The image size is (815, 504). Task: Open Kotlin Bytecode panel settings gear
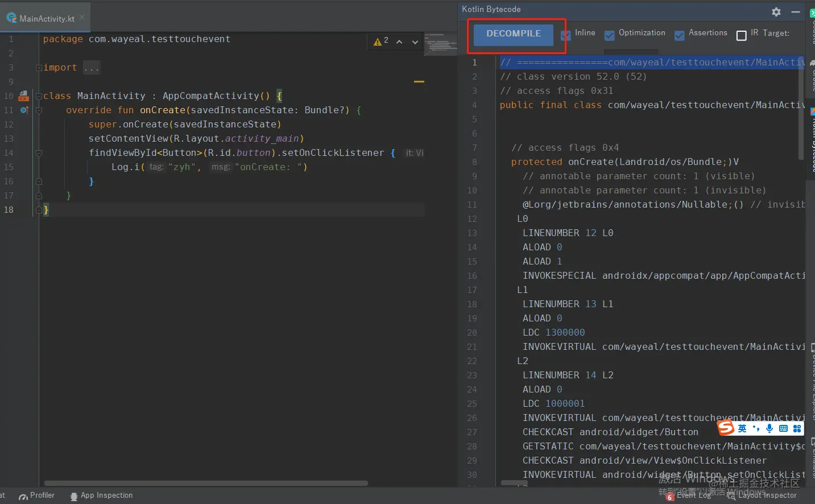click(776, 11)
